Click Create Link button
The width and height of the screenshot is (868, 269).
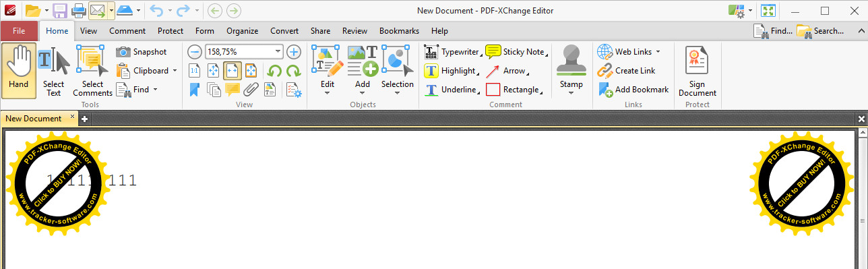(x=627, y=71)
